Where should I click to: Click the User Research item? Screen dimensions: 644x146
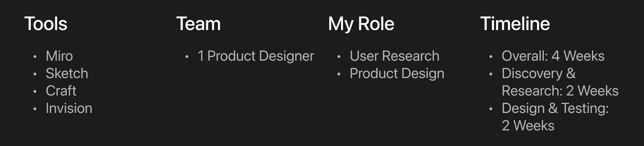point(394,56)
